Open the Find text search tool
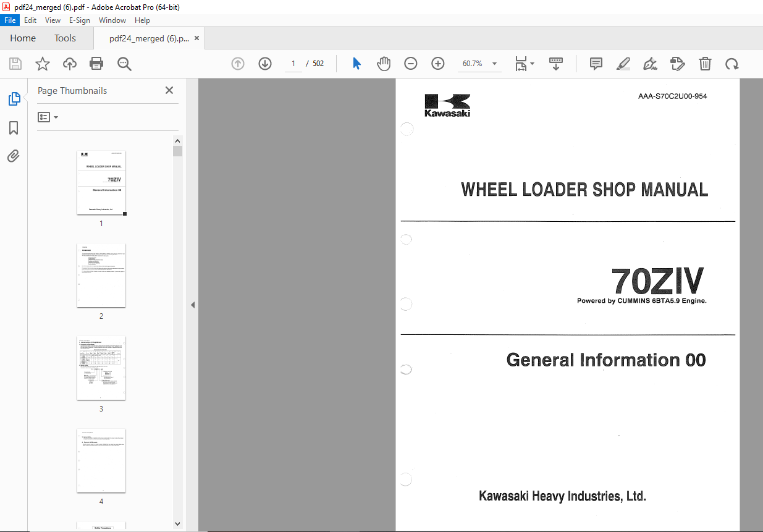 tap(124, 64)
